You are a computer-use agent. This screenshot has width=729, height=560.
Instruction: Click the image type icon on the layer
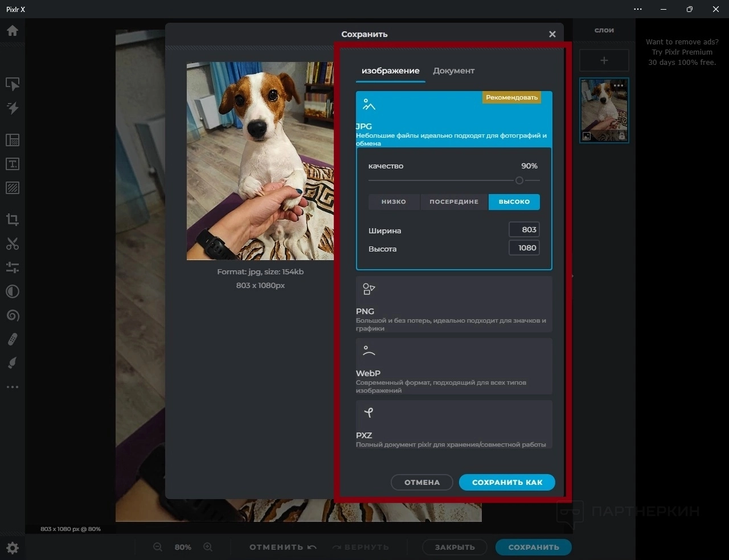(587, 137)
